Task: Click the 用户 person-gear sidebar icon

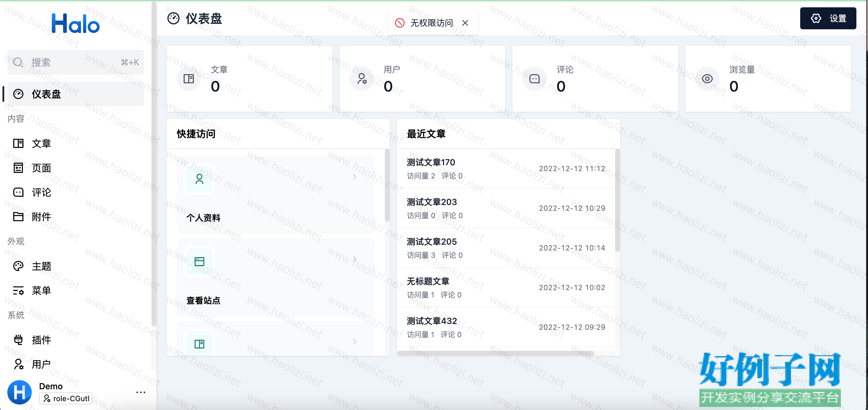Action: coord(18,364)
